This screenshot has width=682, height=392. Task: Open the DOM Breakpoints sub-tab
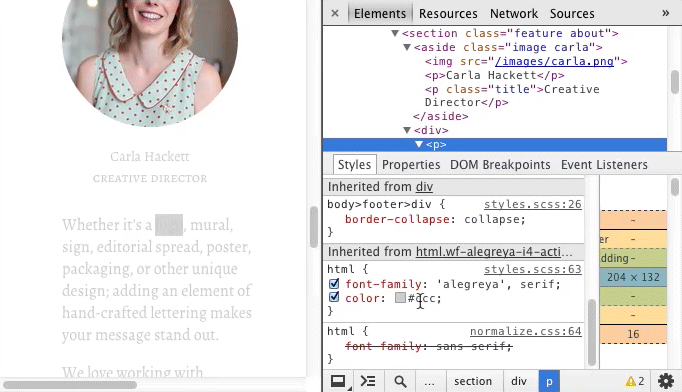pos(500,164)
